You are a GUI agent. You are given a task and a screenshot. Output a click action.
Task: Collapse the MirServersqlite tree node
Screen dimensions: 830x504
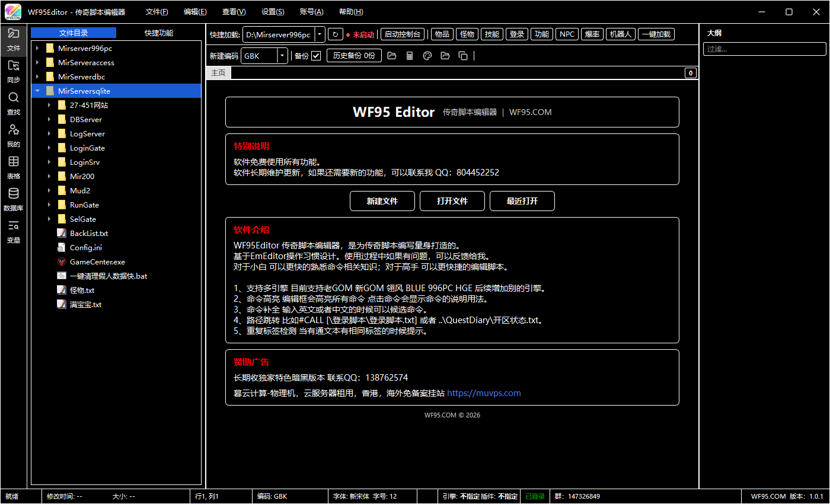[37, 91]
